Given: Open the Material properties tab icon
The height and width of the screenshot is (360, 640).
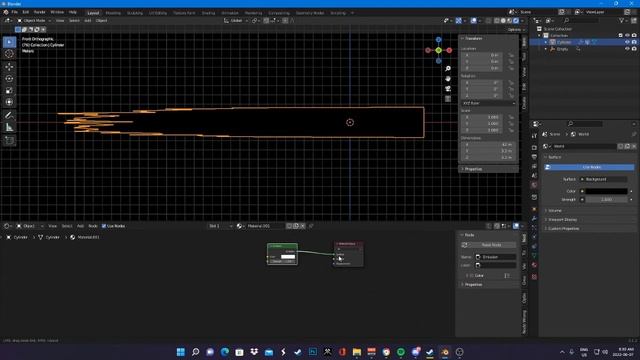Looking at the screenshot, I should point(534,265).
